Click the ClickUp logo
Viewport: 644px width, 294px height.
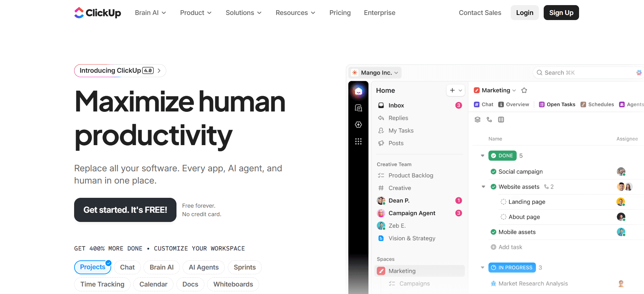98,13
